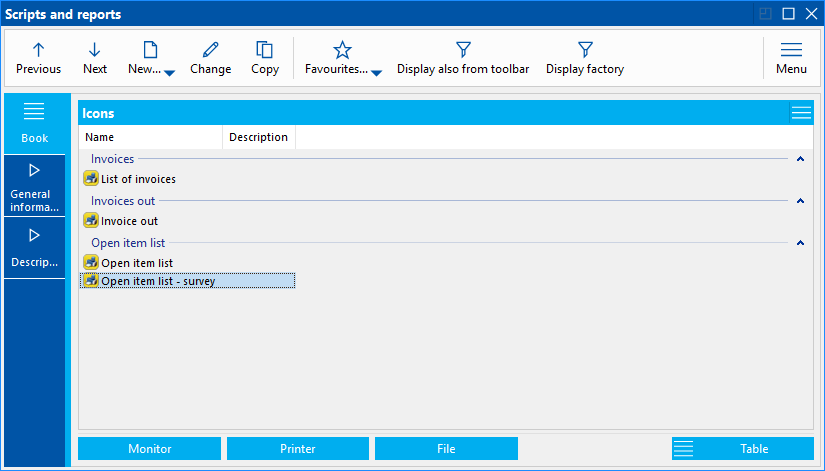825x471 pixels.
Task: Edit with the Change pencil tool
Action: point(210,58)
